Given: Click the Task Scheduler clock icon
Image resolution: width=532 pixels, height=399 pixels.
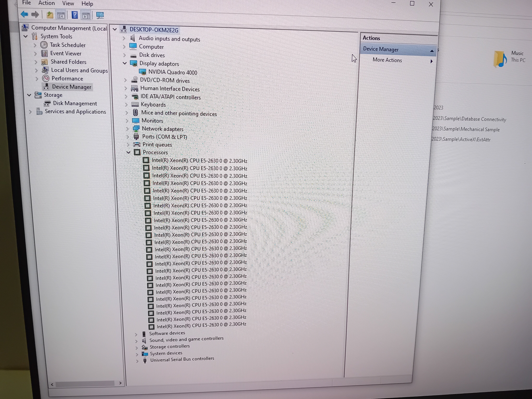Looking at the screenshot, I should tap(44, 45).
